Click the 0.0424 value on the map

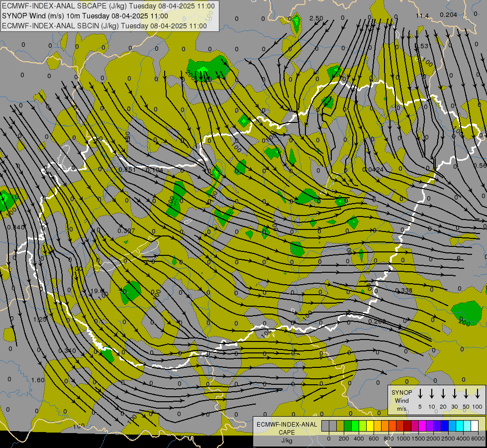point(373,170)
